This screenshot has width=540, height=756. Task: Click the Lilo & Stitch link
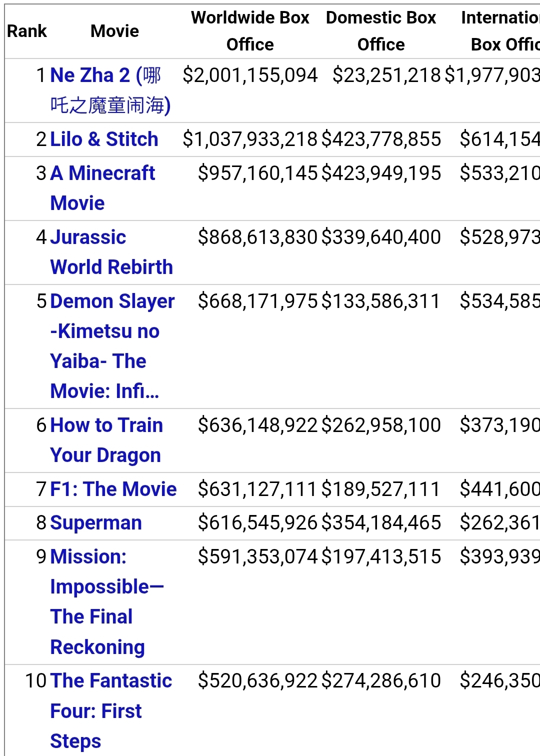[104, 139]
